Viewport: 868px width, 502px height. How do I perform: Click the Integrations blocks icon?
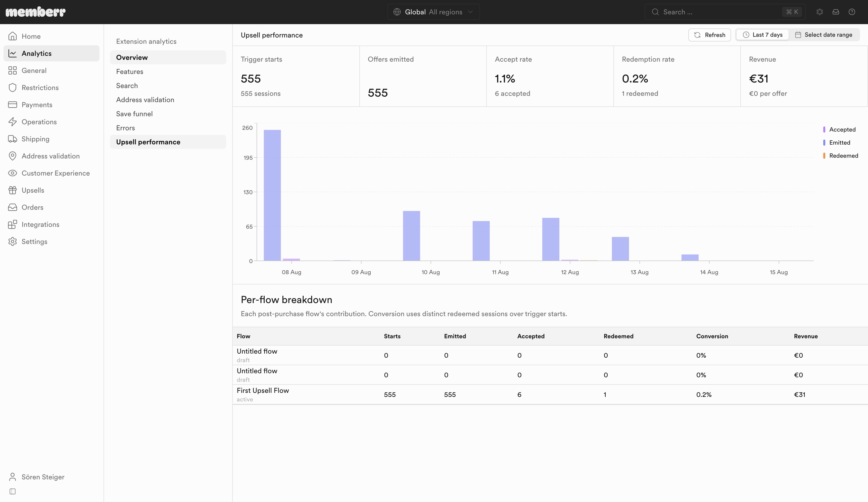13,224
